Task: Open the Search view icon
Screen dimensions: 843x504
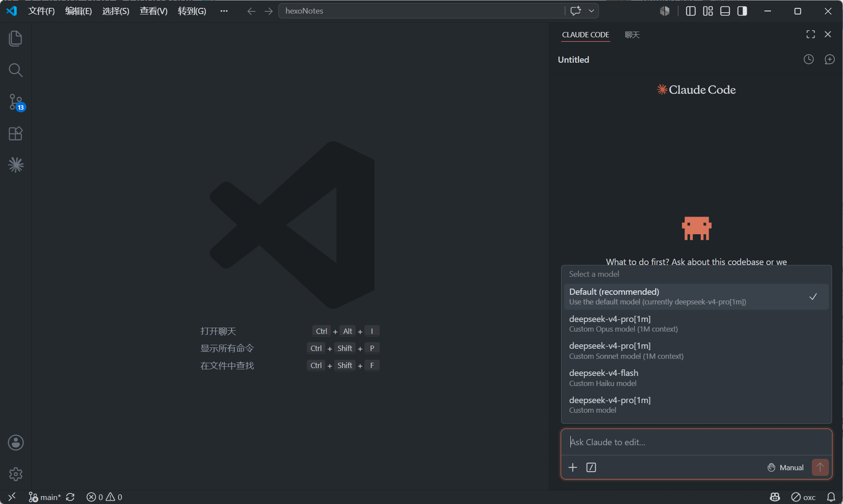Action: pos(15,70)
